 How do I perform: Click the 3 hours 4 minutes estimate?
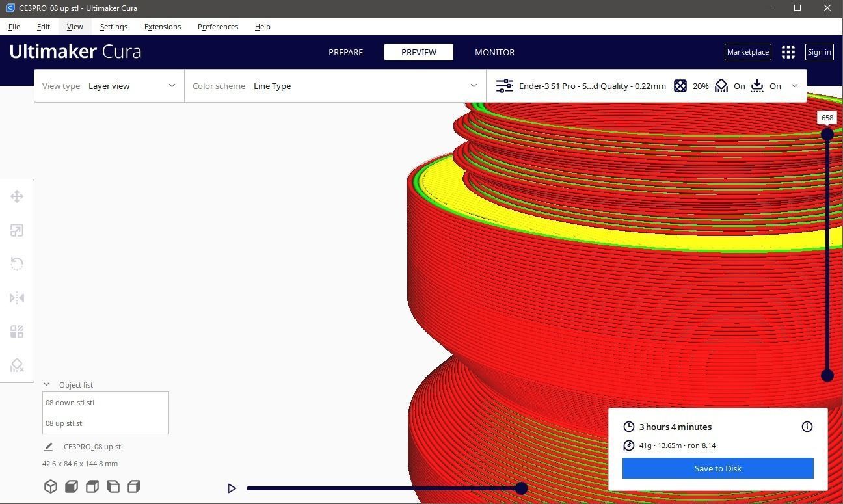coord(675,427)
